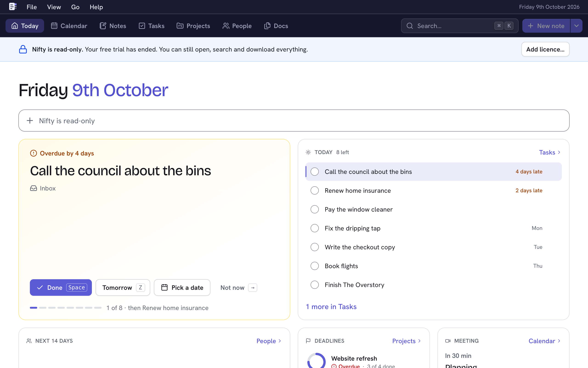Image resolution: width=588 pixels, height=368 pixels.
Task: Open the Today tab
Action: tap(25, 26)
